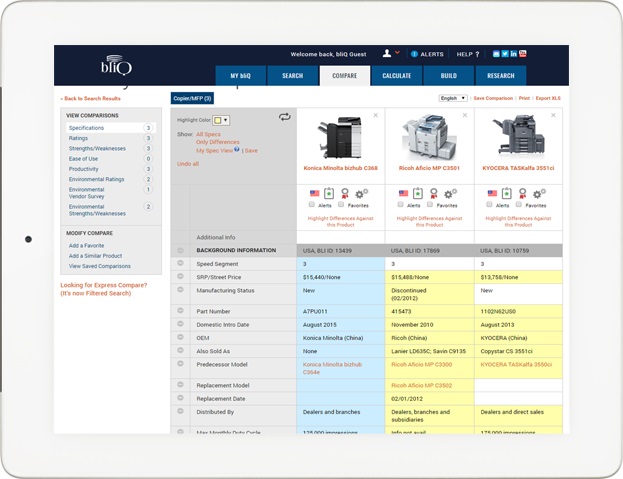The height and width of the screenshot is (479, 623).
Task: Open Konica Minolta bizhub C368 product image
Action: click(340, 137)
